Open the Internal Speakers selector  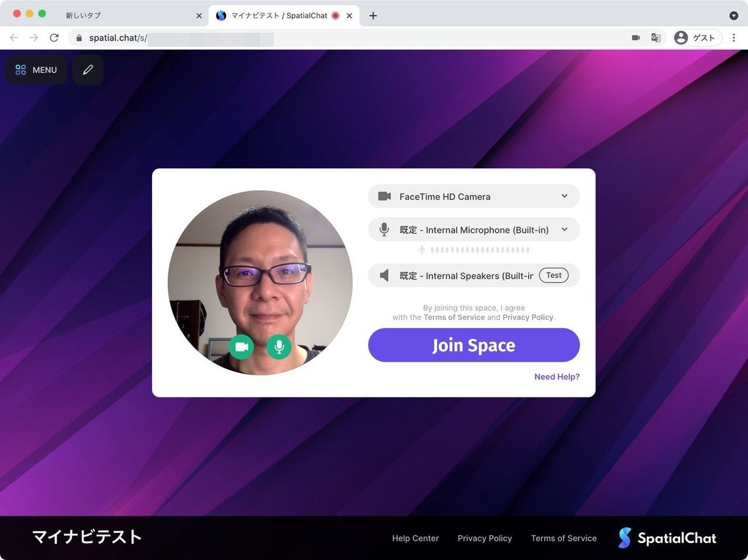pyautogui.click(x=474, y=276)
